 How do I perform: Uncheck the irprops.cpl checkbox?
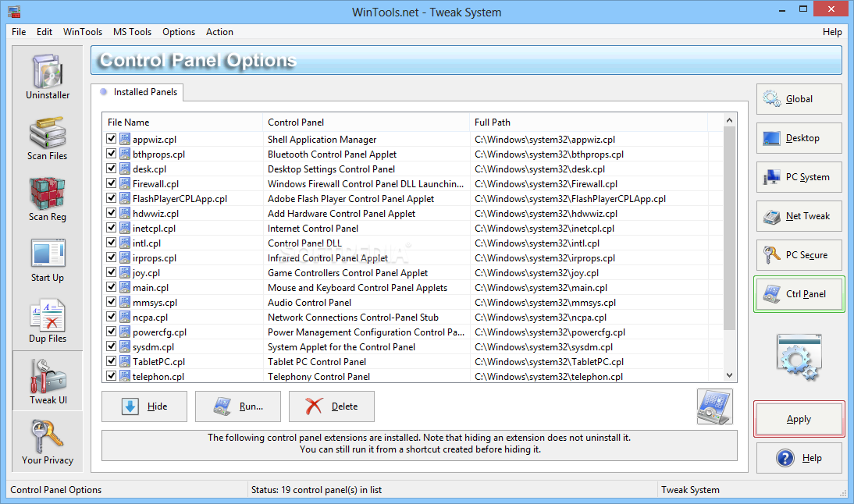pyautogui.click(x=112, y=258)
